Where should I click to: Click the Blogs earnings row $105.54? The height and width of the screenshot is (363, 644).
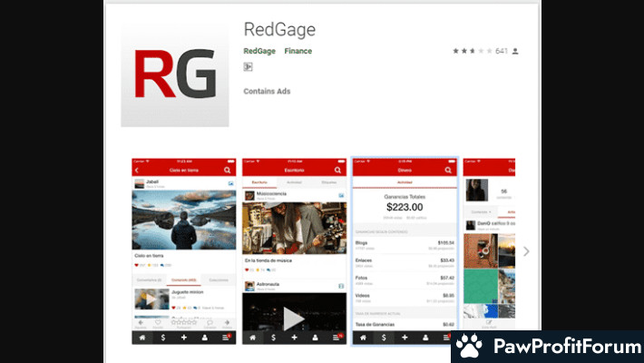pyautogui.click(x=405, y=245)
